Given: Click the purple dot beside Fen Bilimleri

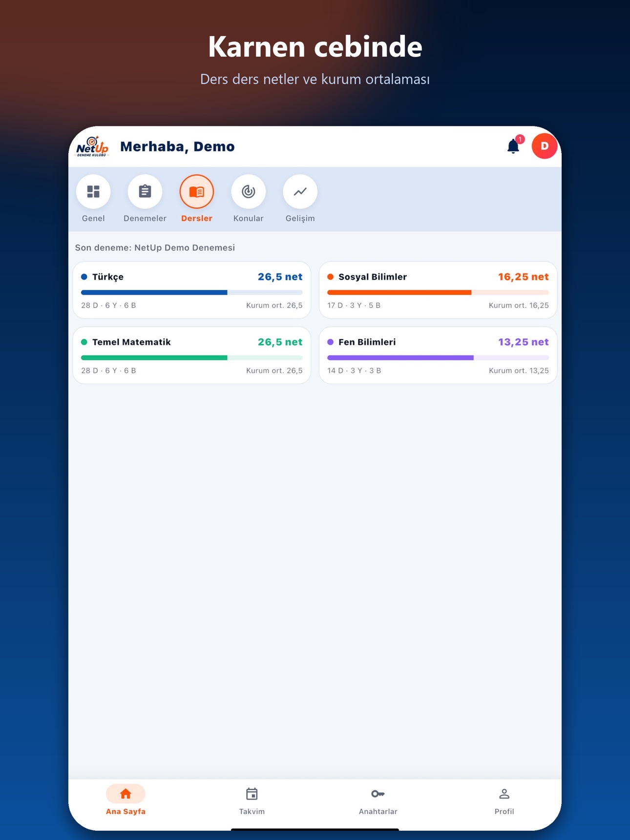Looking at the screenshot, I should [330, 342].
